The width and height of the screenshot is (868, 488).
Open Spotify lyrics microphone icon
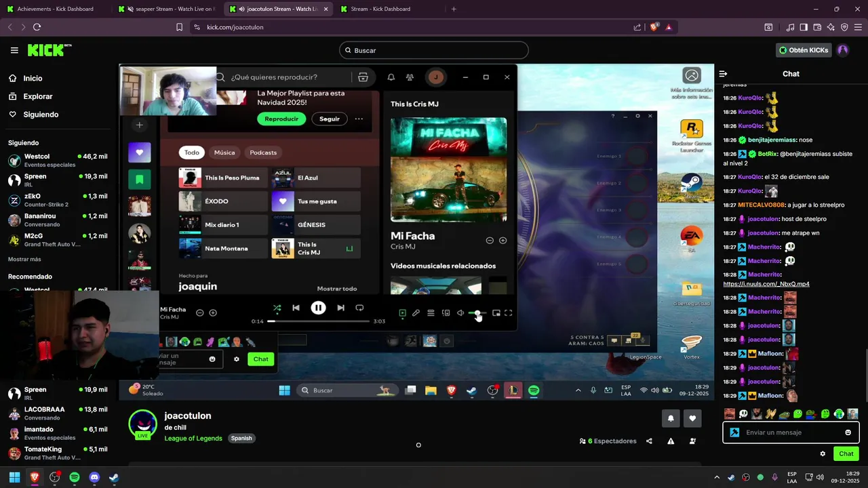coord(416,313)
